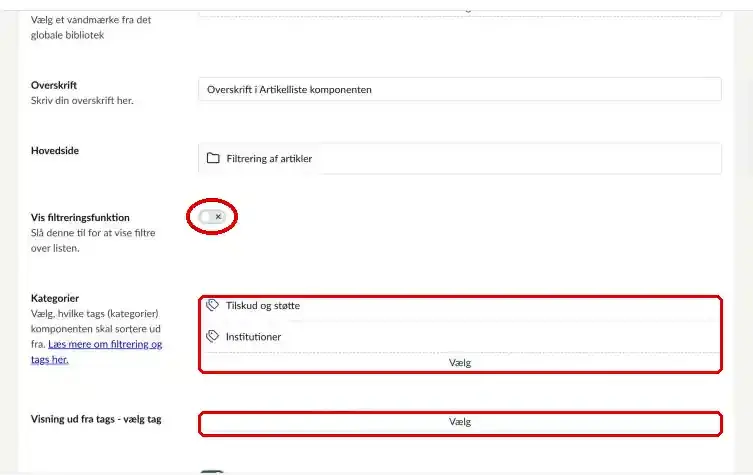
Task: Click the tag icon next to Institutioner
Action: tap(212, 336)
